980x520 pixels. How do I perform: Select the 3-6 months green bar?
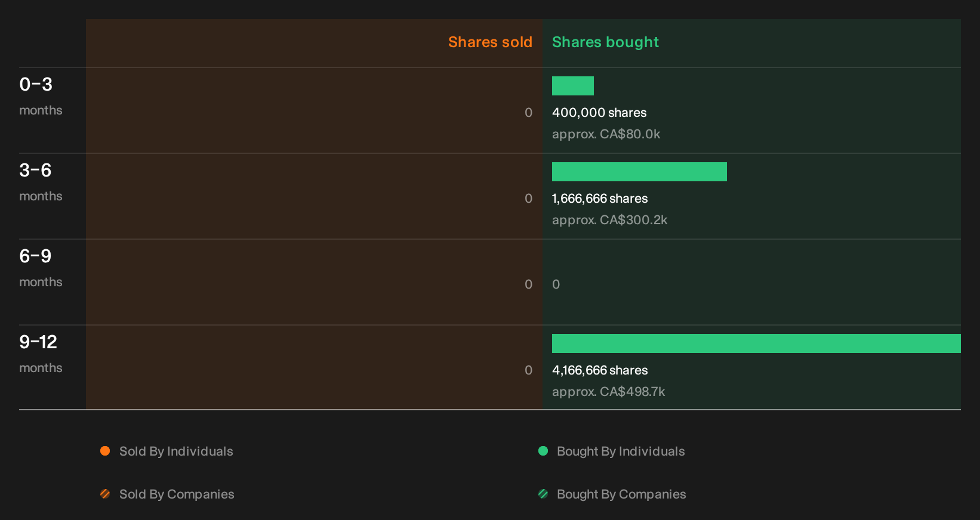point(639,172)
